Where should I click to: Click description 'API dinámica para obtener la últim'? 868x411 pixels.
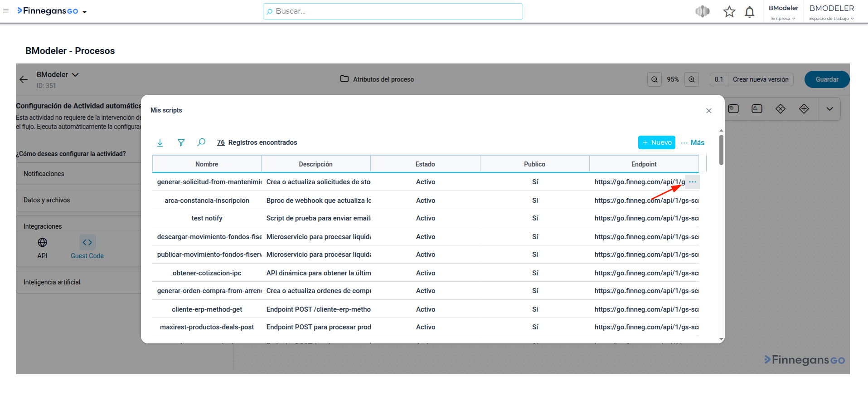coord(318,273)
